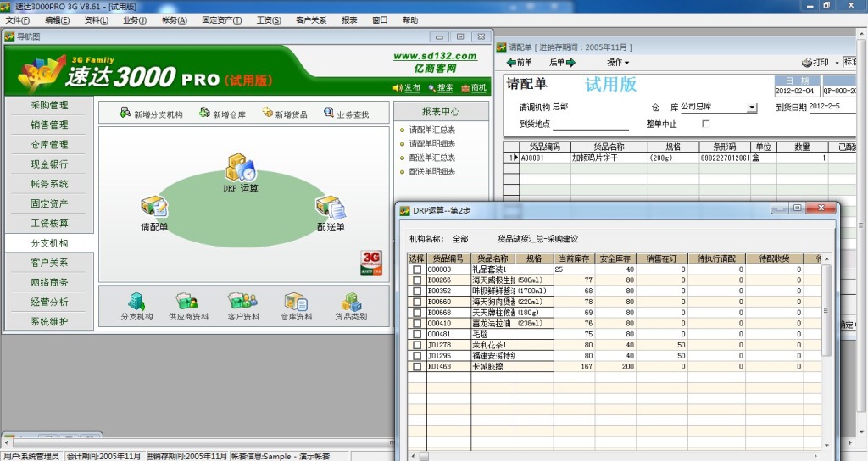The width and height of the screenshot is (868, 461).
Task: Open the 固定资产(T) menu
Action: (221, 20)
